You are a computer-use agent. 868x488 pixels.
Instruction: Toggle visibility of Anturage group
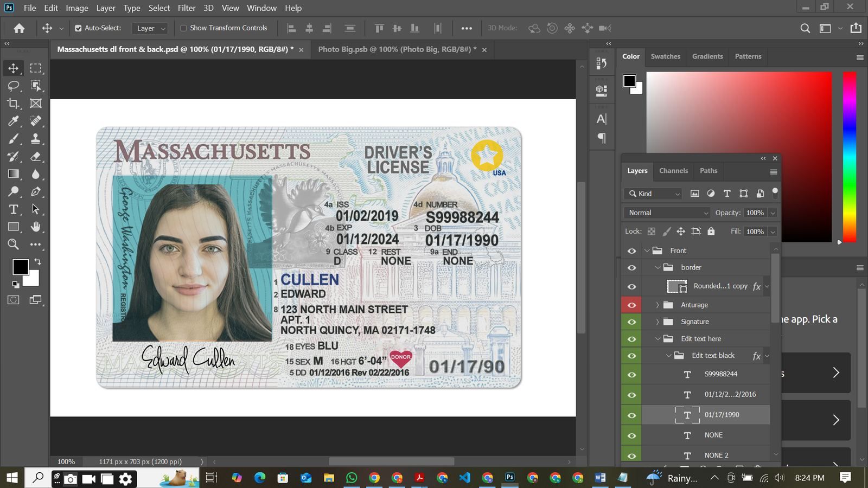pos(631,305)
